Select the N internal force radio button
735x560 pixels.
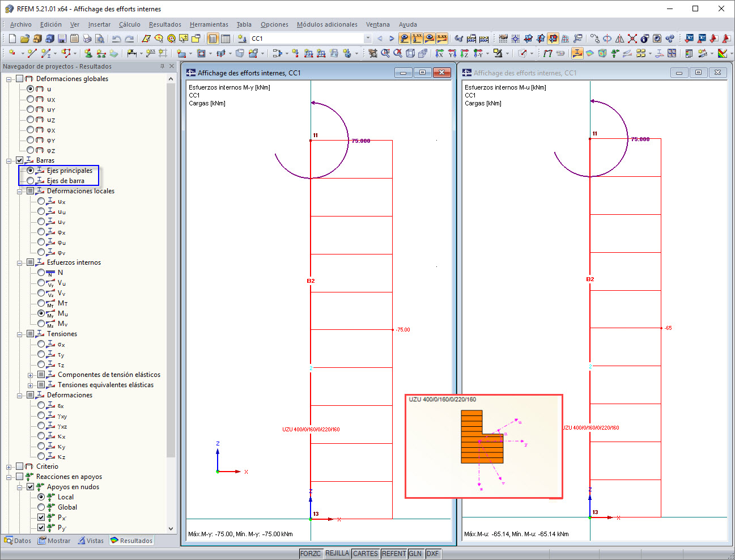pyautogui.click(x=41, y=273)
